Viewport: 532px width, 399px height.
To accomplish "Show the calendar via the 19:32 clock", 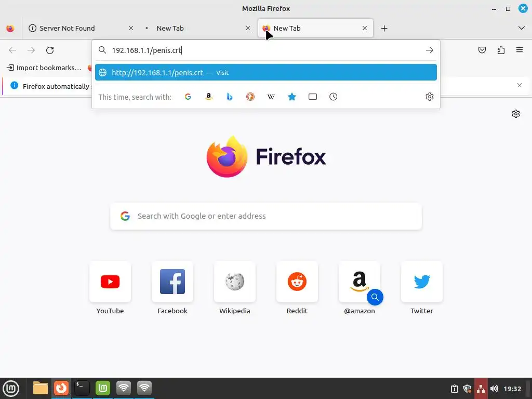I will tap(512, 389).
